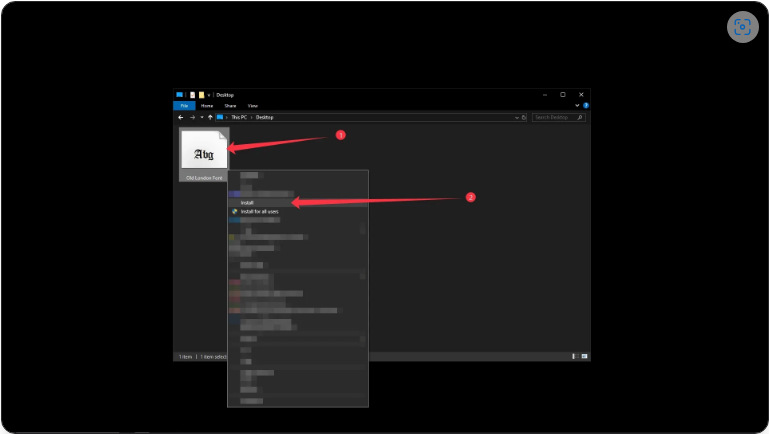Screen dimensions: 769x434
Task: Switch to the large icons view layout
Action: 584,357
